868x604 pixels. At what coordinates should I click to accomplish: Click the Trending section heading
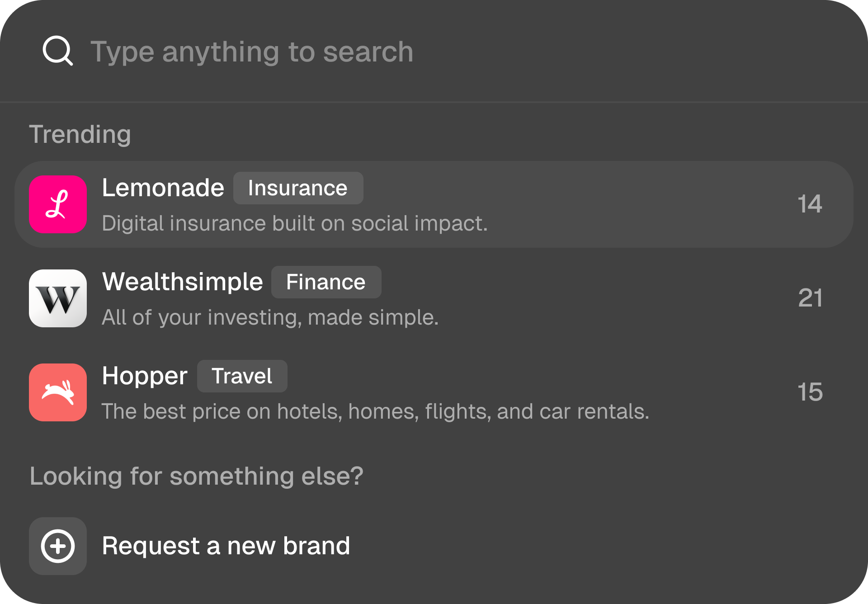80,134
